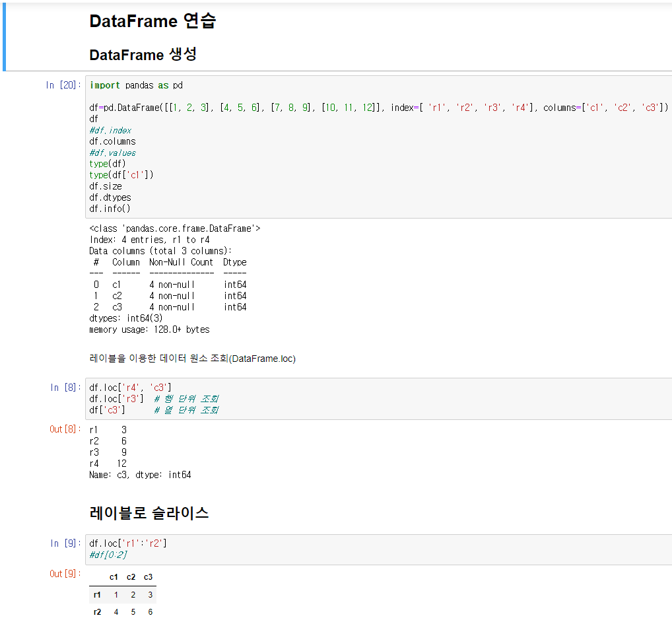Click the 'df.size' code line
Viewport: 672px width, 626px height.
pos(106,186)
